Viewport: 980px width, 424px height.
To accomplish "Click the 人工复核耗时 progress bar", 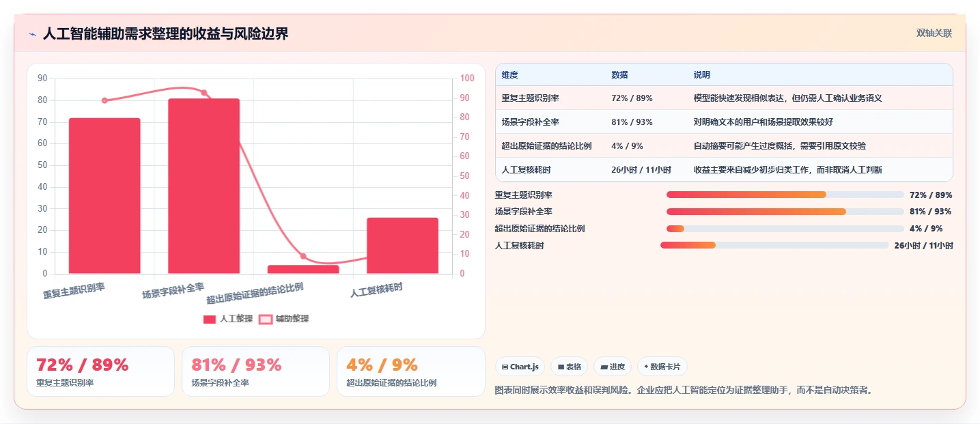I will [774, 245].
